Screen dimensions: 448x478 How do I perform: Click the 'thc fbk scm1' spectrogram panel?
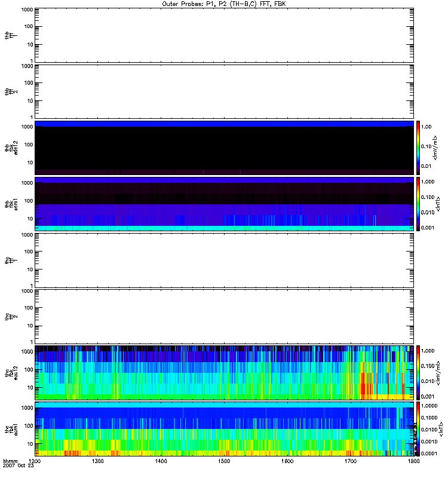pos(225,429)
